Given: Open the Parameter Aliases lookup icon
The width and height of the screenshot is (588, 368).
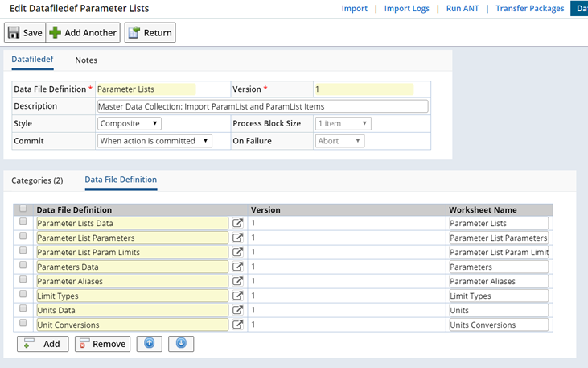Looking at the screenshot, I should click(x=237, y=281).
